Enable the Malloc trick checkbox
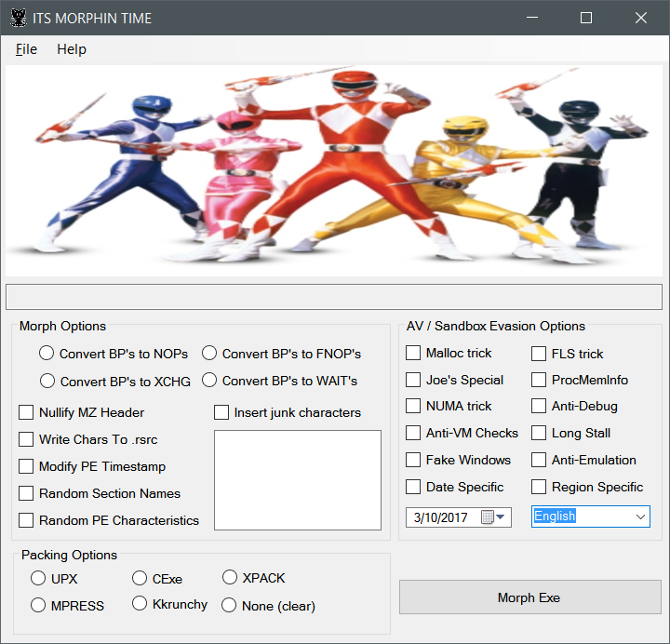The image size is (670, 644). pyautogui.click(x=413, y=353)
